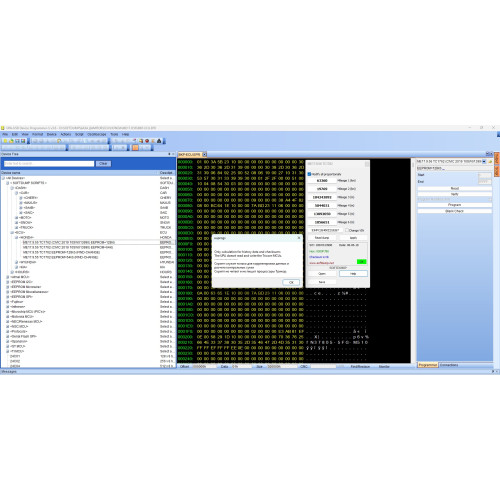Image resolution: width=500 pixels, height=500 pixels.
Task: Open the Help menu in menu bar
Action: pos(125,134)
